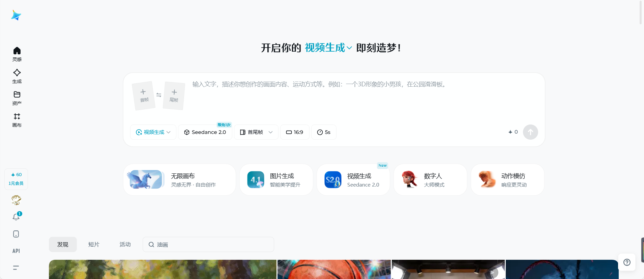644x279 pixels.
Task: Select the Seedance 2.0 model button
Action: (x=205, y=132)
